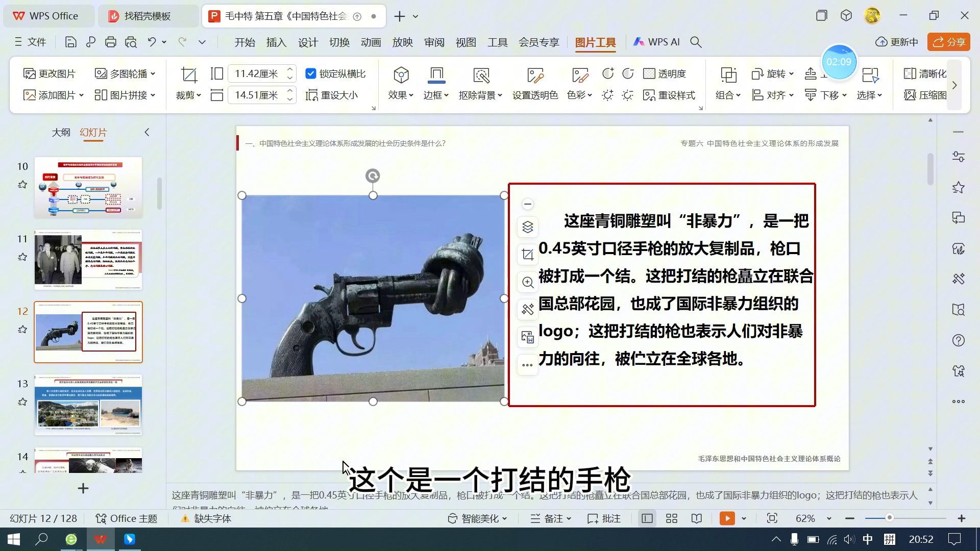The image size is (980, 551).
Task: Click the Save document icon
Action: [x=71, y=42]
